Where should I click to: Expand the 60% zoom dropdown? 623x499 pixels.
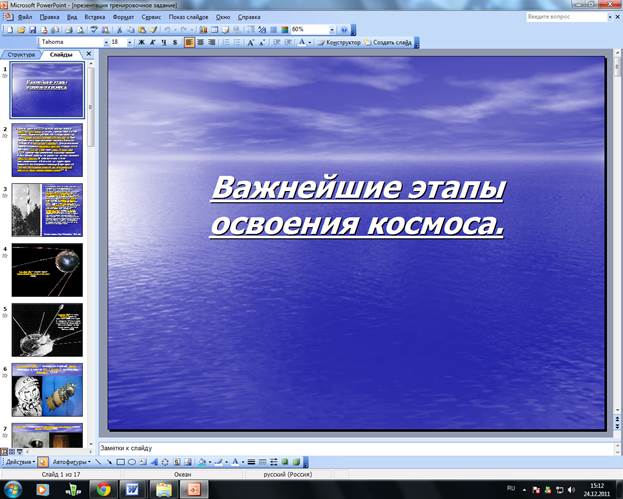[x=331, y=30]
